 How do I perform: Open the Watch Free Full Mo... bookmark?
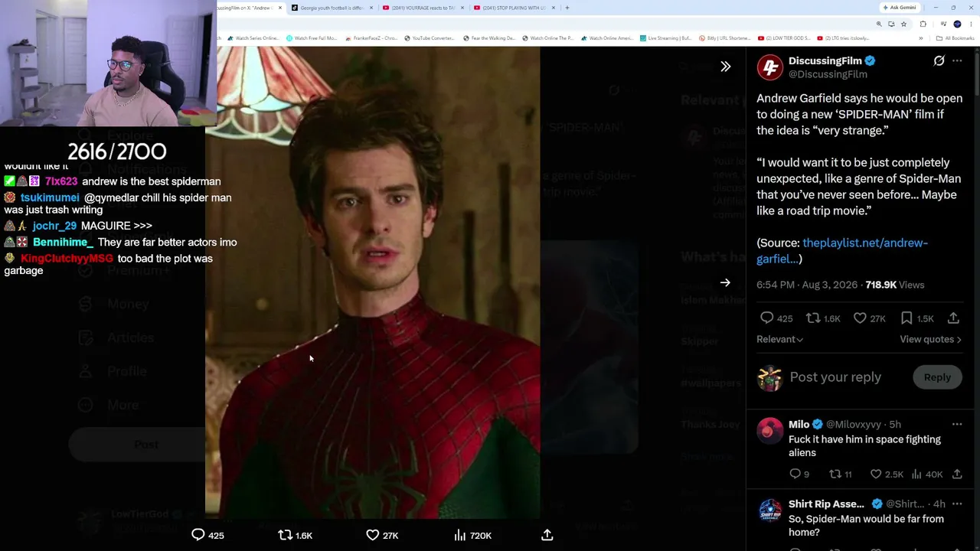pos(311,38)
